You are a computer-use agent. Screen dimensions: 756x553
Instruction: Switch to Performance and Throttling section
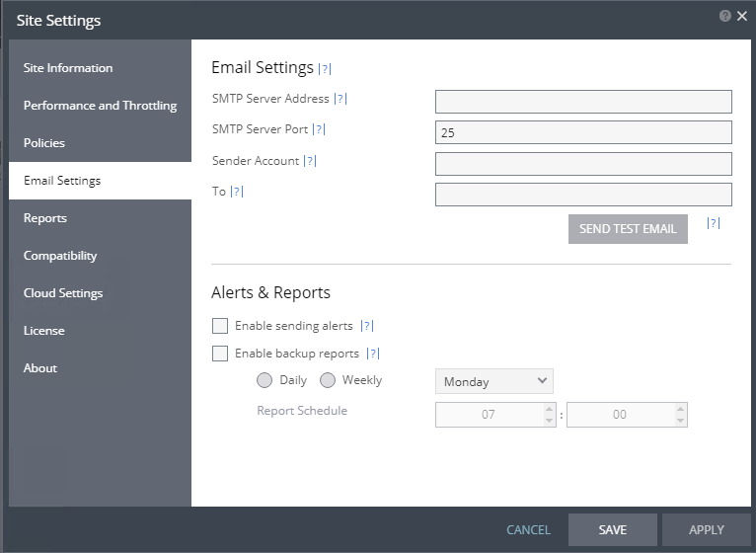100,106
